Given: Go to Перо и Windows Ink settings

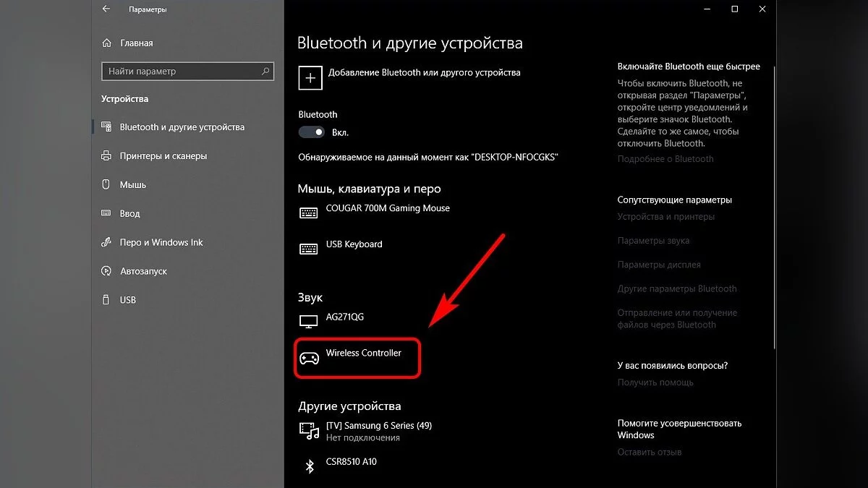Looking at the screenshot, I should point(161,243).
